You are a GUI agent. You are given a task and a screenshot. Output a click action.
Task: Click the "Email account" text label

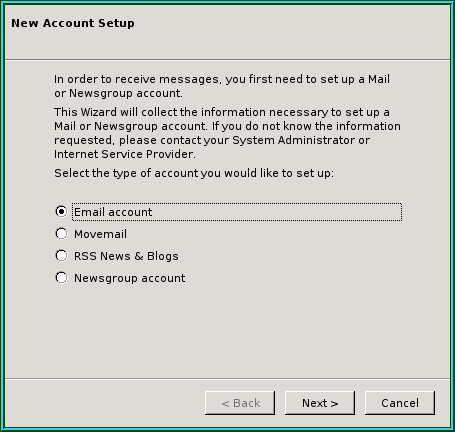(113, 212)
